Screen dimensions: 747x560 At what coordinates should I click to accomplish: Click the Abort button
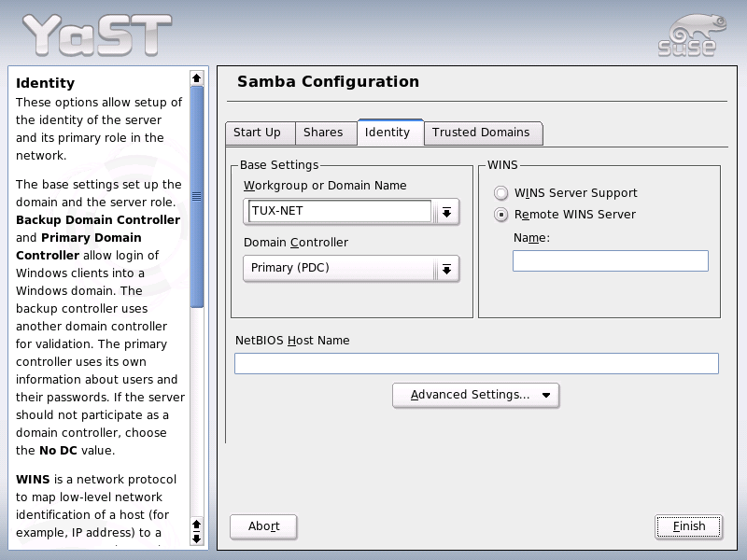tap(263, 526)
